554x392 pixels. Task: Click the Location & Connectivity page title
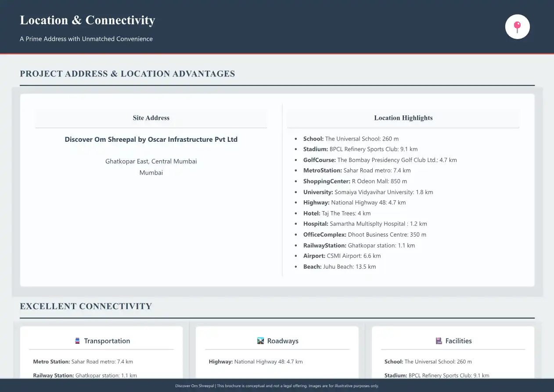point(87,20)
